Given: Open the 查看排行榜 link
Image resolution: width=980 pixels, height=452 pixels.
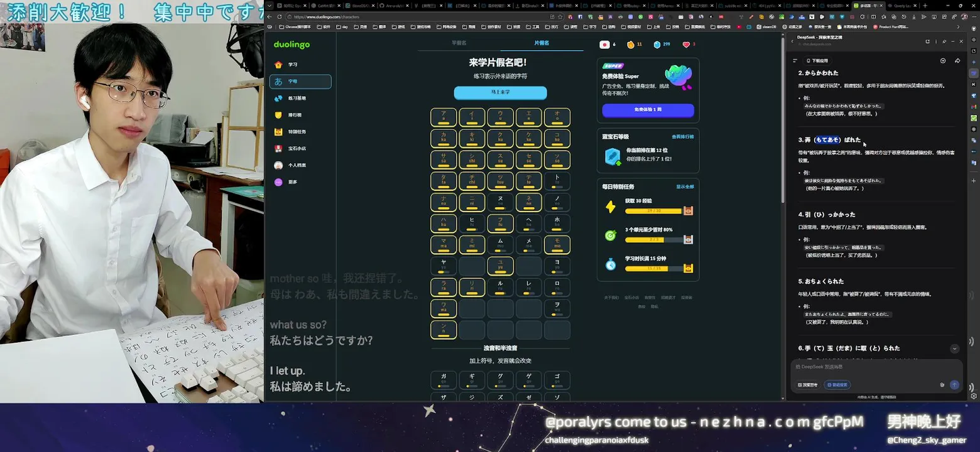Looking at the screenshot, I should pos(683,136).
